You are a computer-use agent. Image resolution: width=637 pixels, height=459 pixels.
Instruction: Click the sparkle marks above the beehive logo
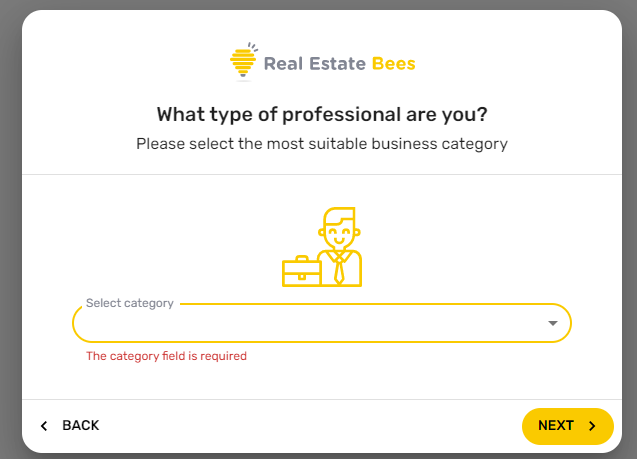(x=253, y=47)
